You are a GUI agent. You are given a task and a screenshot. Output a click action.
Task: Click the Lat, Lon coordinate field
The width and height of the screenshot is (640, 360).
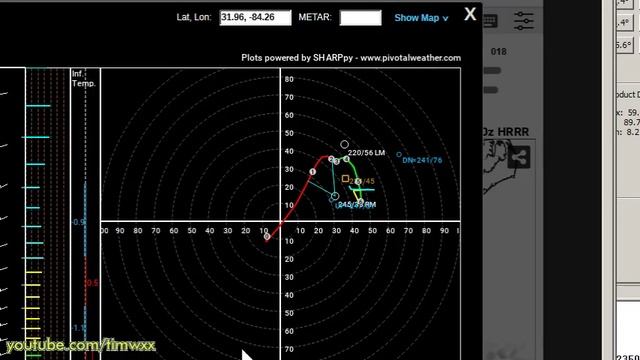(256, 18)
